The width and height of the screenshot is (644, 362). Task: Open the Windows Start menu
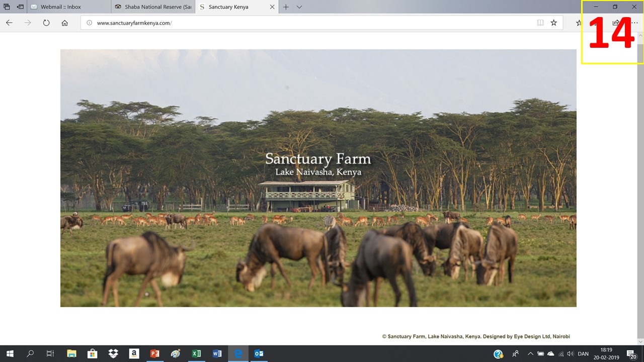pos(10,354)
